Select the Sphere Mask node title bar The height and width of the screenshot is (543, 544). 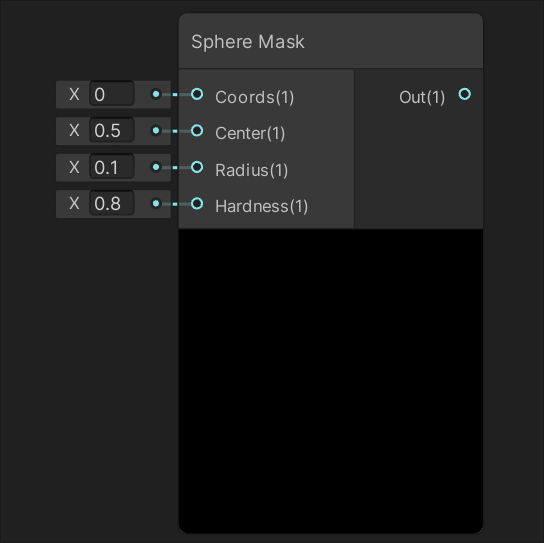331,41
